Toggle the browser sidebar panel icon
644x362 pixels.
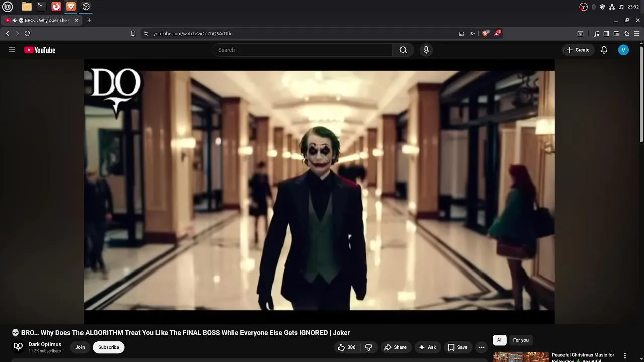coord(606,34)
